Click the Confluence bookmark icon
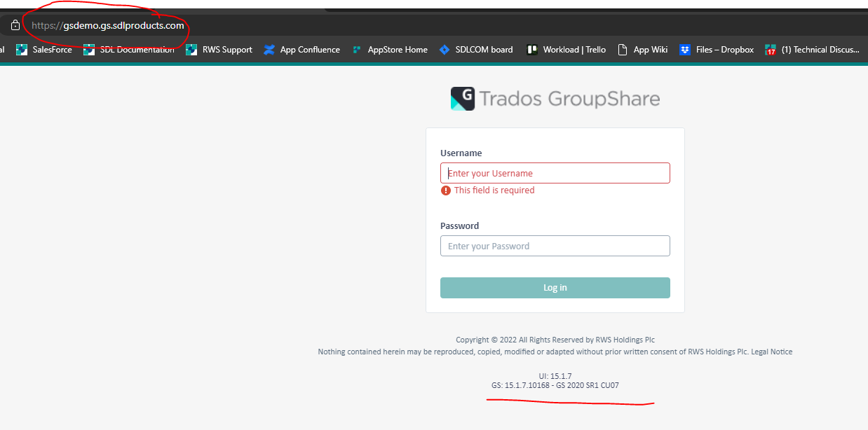 pos(269,50)
